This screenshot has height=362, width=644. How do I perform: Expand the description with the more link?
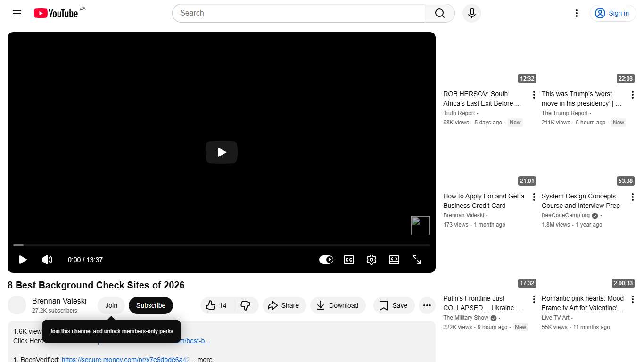pos(203,359)
